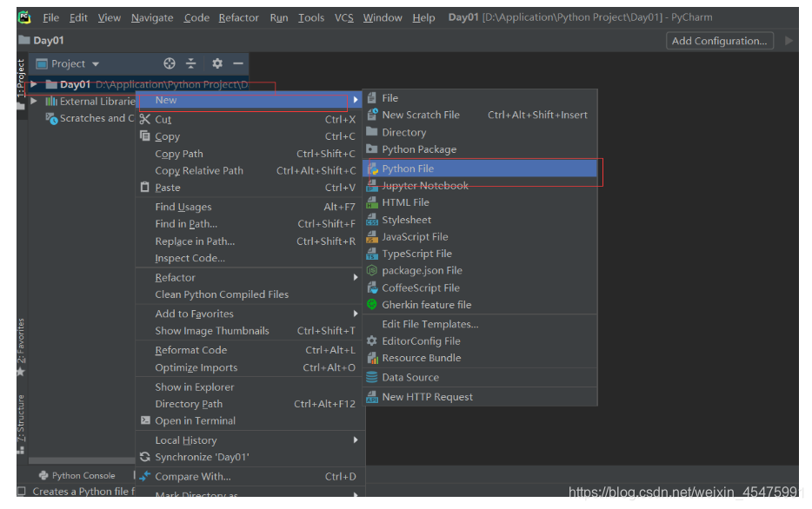The height and width of the screenshot is (509, 812).
Task: Expand the Day01 project tree node
Action: 34,84
